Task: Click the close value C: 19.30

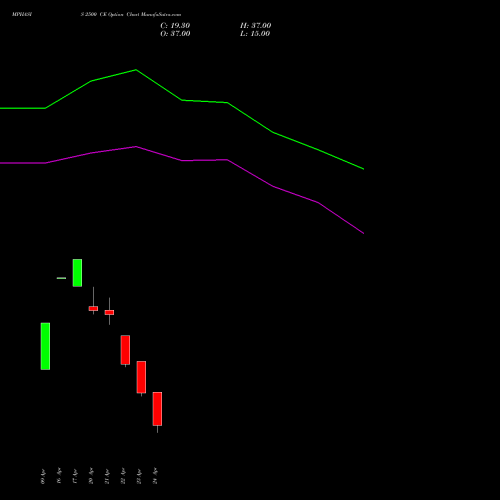Action: [175, 26]
